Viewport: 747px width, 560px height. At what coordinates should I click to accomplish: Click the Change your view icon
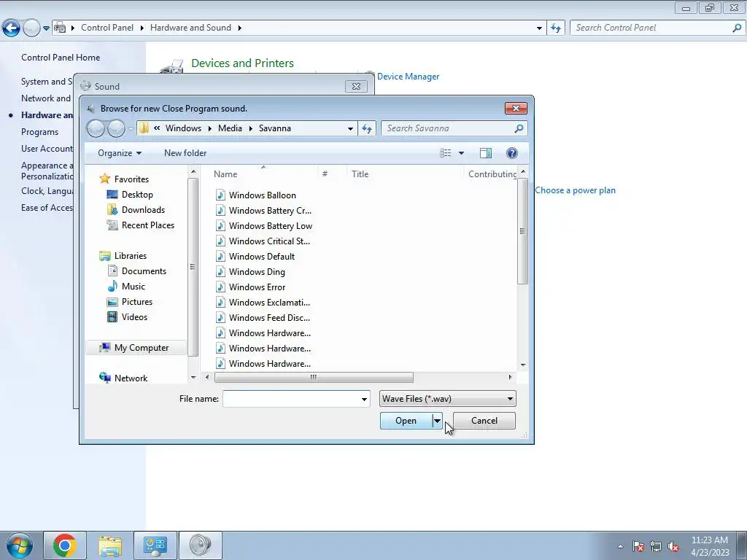[445, 153]
